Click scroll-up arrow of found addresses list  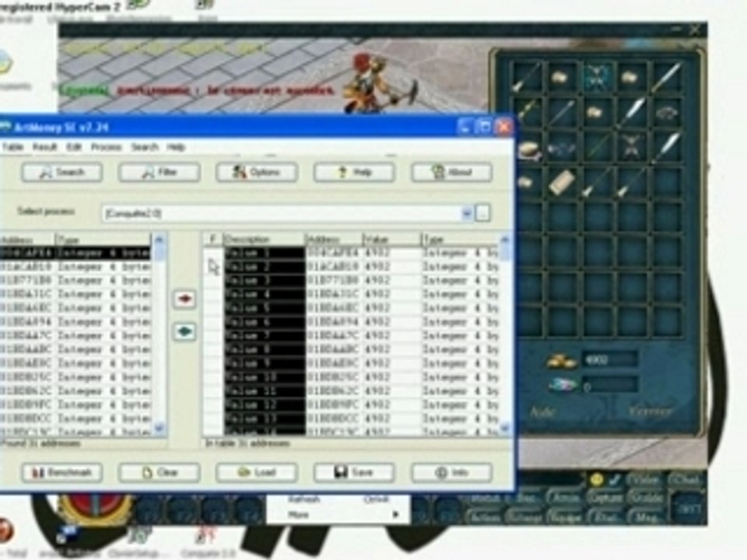[159, 239]
